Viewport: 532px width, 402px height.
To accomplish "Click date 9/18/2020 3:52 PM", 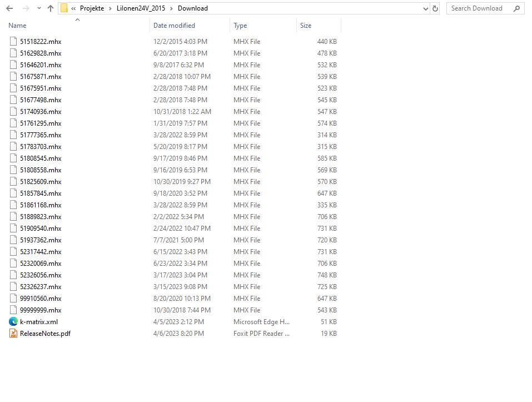I will point(180,193).
